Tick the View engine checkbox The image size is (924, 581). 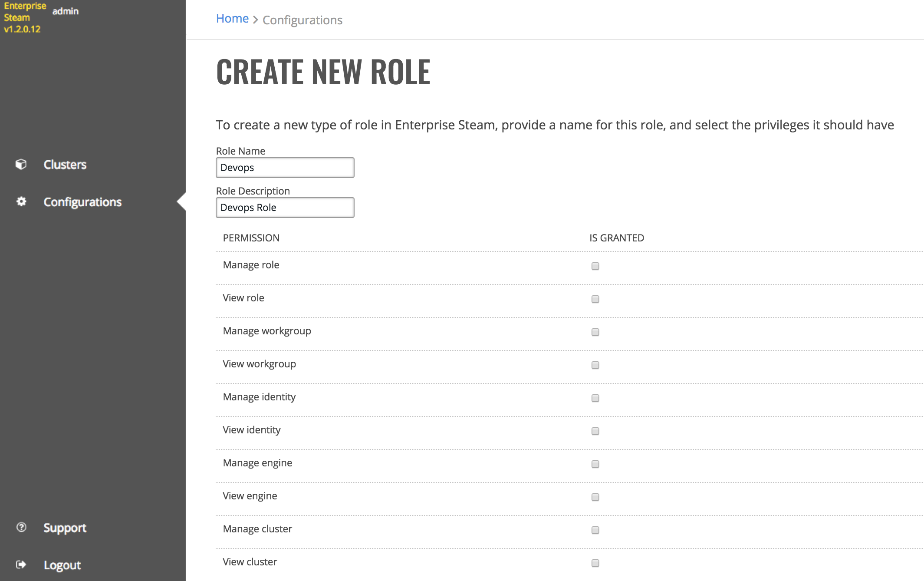(595, 497)
